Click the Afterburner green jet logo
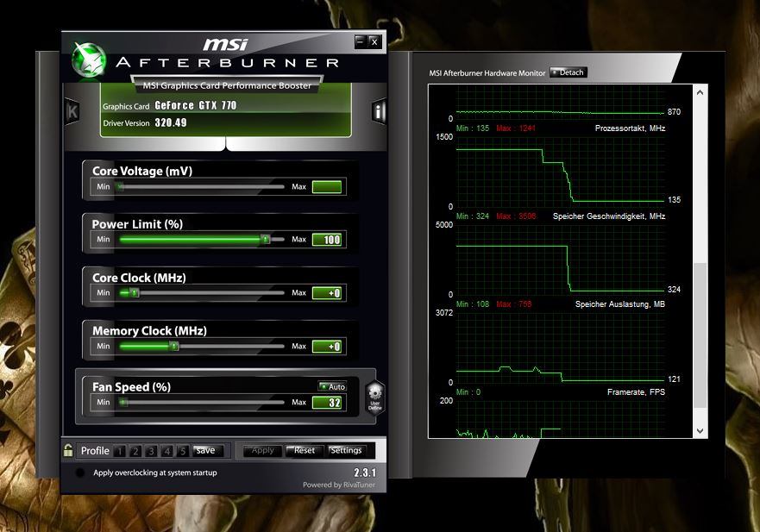Screen dimensions: 760x532 tap(89, 60)
